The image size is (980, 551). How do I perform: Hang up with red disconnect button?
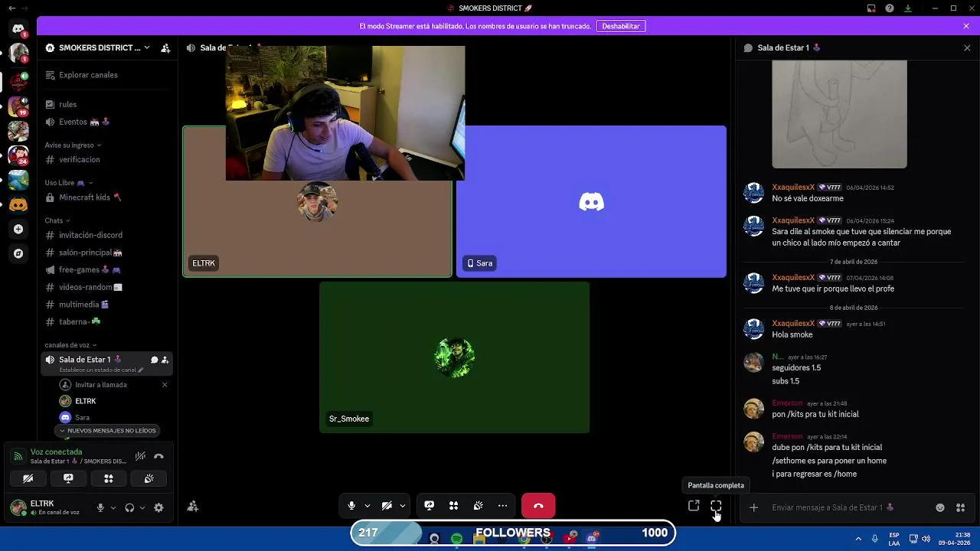coord(538,506)
